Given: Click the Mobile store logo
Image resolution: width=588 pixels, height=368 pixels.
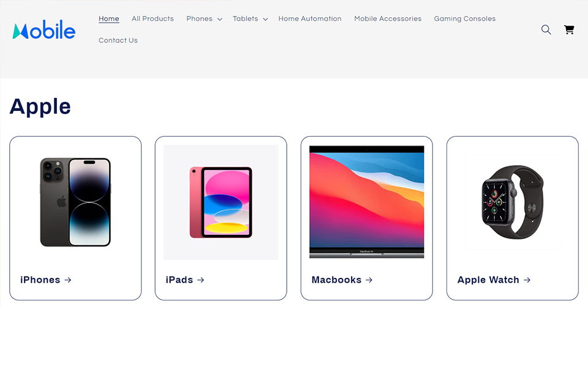Looking at the screenshot, I should pos(44,29).
